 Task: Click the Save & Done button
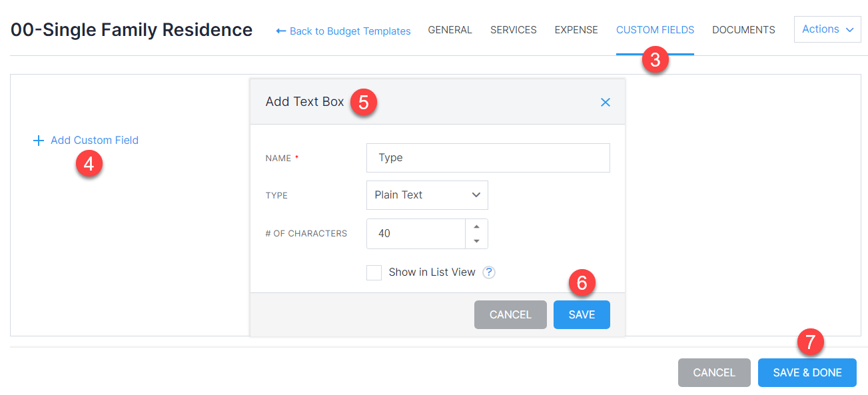tap(807, 372)
